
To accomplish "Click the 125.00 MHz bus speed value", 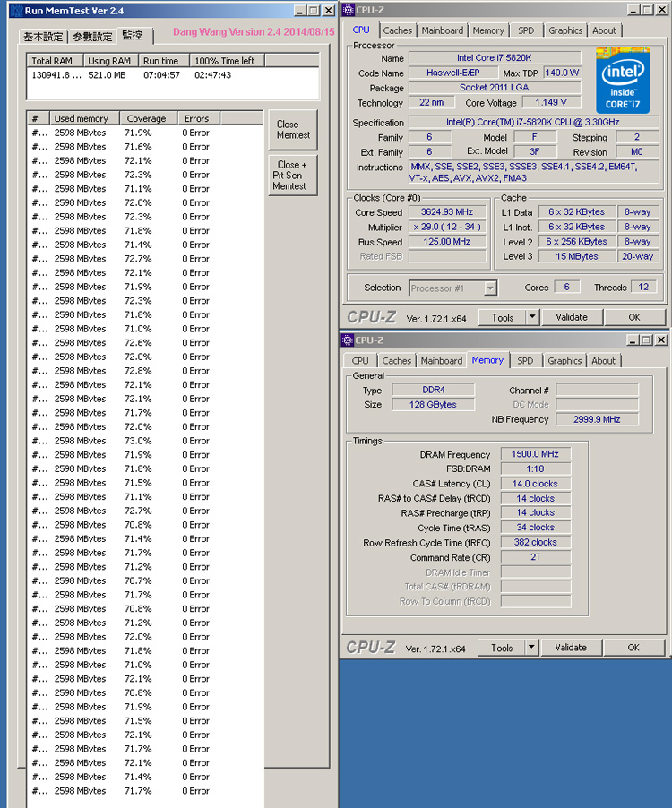I will point(447,242).
